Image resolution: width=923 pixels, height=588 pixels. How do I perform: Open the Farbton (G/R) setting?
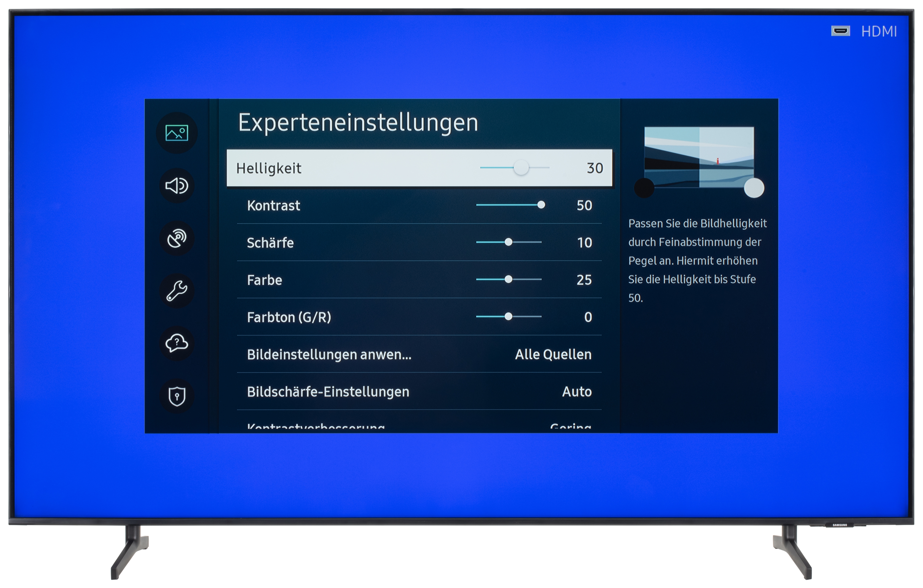pos(289,317)
